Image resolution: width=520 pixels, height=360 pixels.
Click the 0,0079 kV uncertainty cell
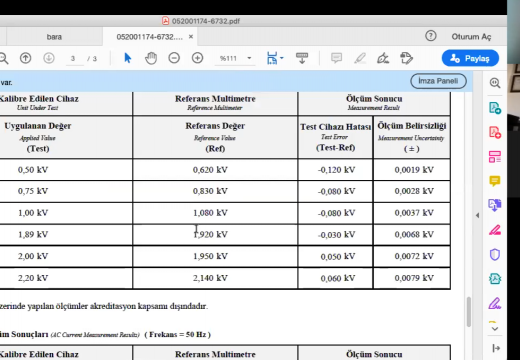pos(412,278)
